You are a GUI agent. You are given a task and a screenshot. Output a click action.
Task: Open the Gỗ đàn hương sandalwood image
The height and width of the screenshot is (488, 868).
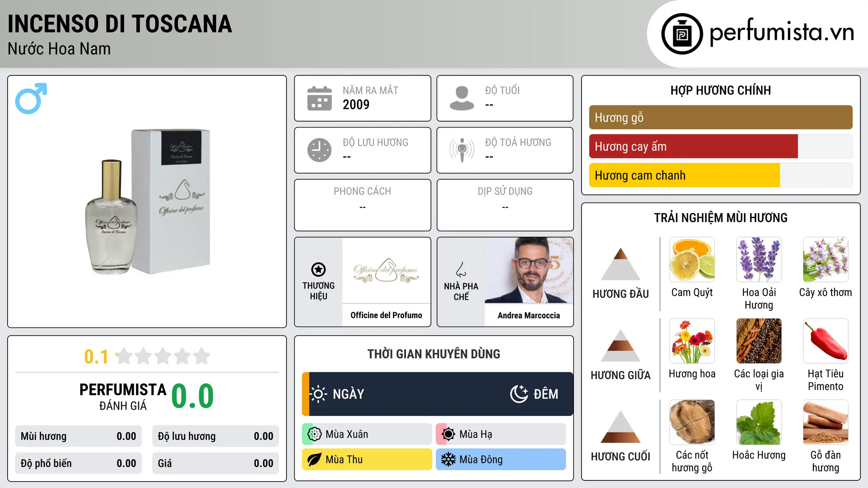pyautogui.click(x=826, y=422)
